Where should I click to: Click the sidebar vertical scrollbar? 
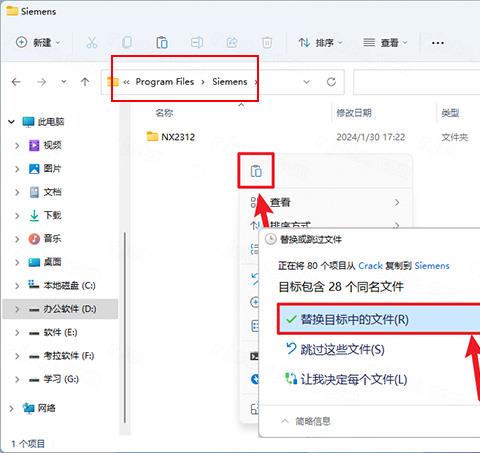point(125,327)
